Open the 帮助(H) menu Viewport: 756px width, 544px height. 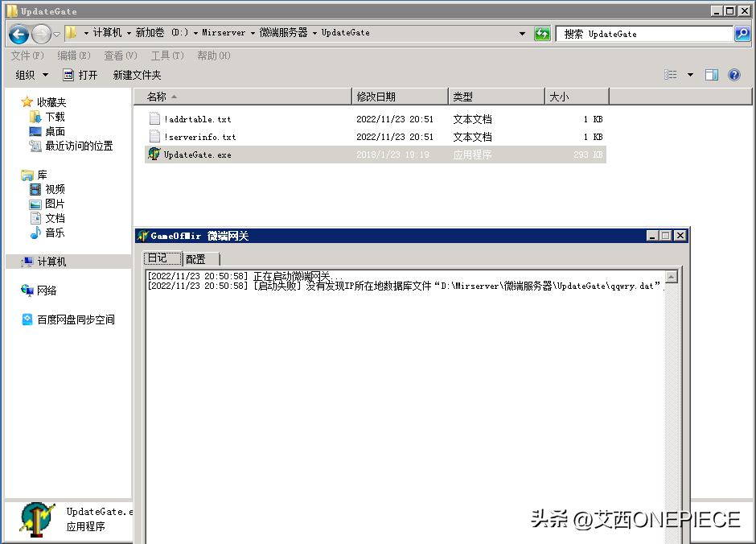tap(214, 56)
